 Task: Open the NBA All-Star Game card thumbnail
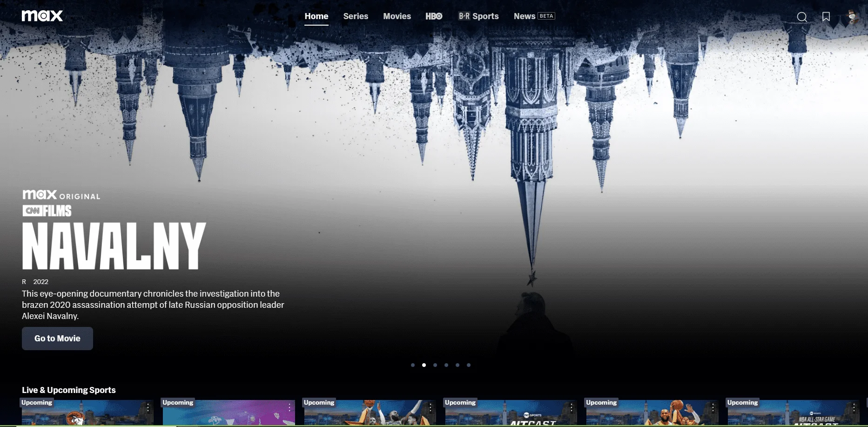pyautogui.click(x=794, y=413)
